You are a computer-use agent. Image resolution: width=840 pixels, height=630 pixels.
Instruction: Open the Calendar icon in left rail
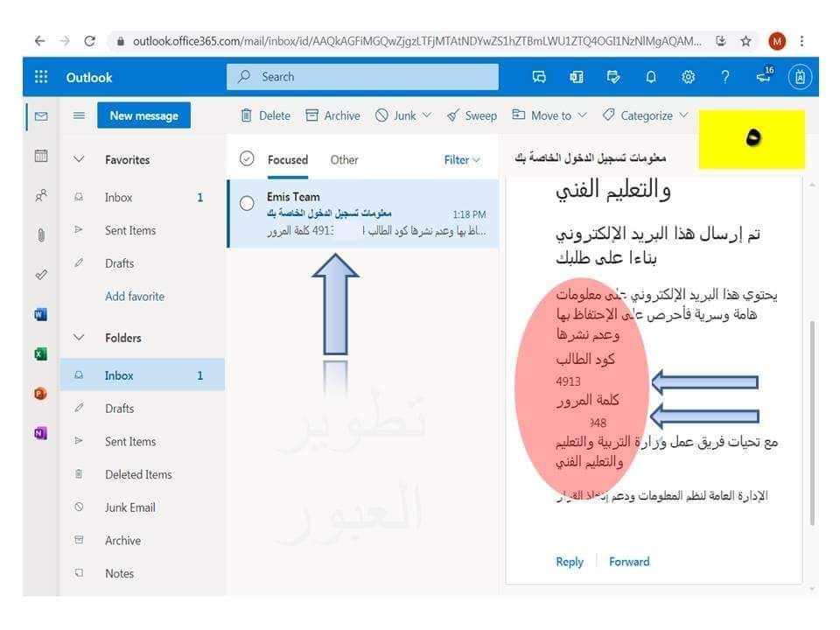pos(41,156)
